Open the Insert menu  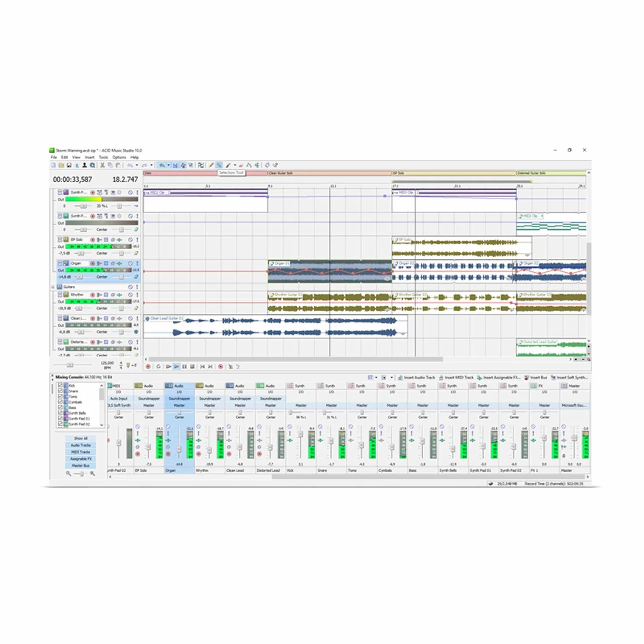click(90, 157)
